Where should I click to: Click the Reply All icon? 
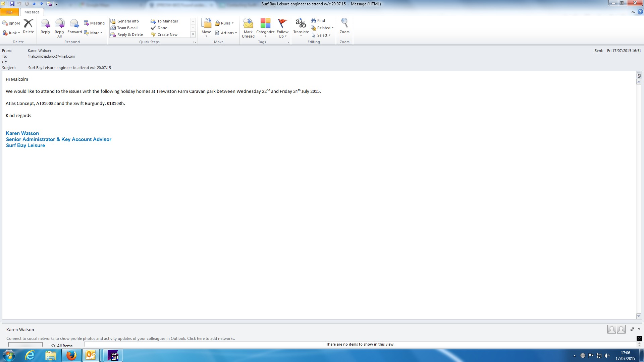[x=59, y=24]
